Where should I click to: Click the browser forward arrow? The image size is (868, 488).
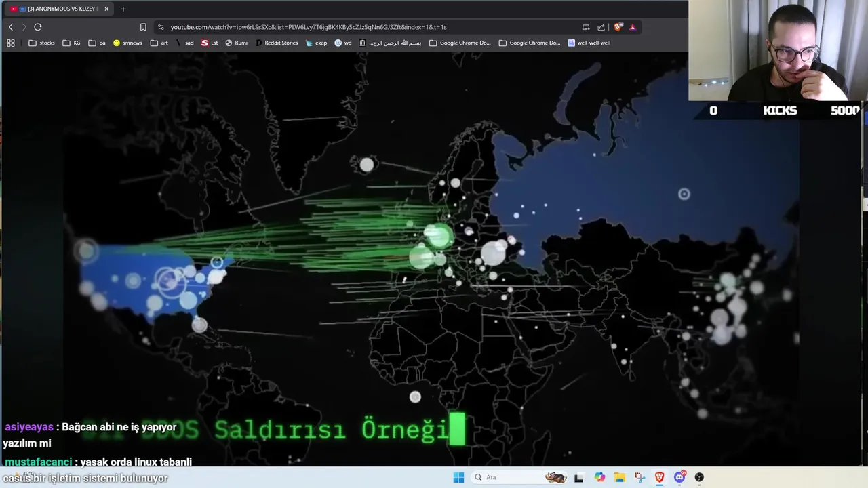point(24,27)
